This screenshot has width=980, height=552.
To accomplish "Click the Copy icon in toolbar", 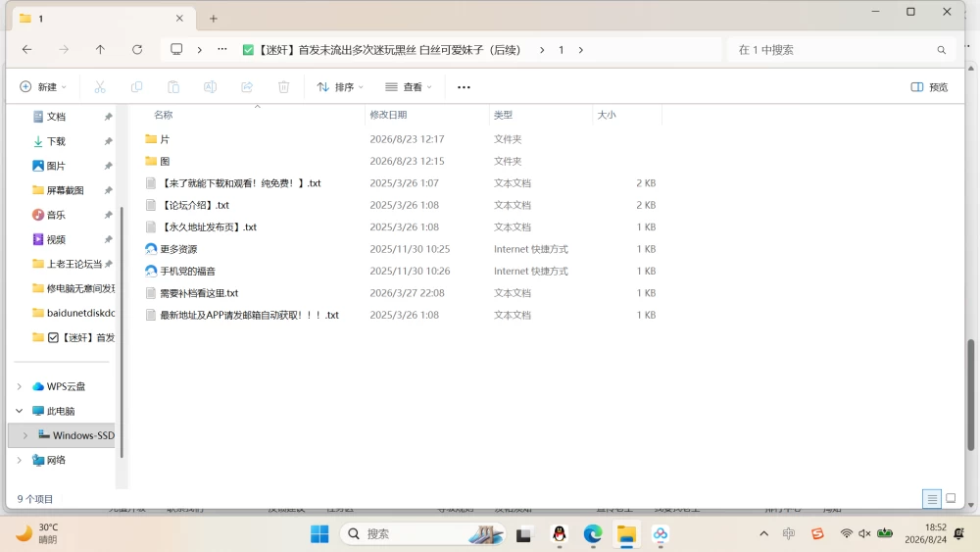I will [136, 87].
